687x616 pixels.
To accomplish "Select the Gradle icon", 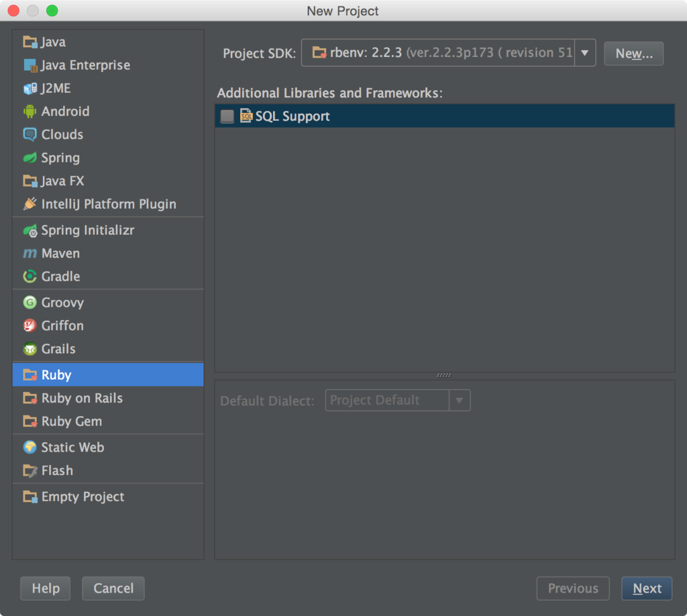I will [x=30, y=276].
